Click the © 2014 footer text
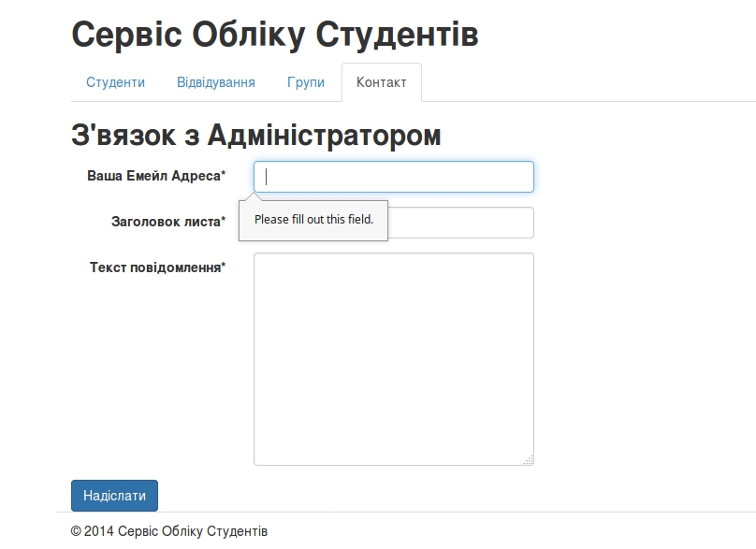The height and width of the screenshot is (549, 756). (169, 531)
